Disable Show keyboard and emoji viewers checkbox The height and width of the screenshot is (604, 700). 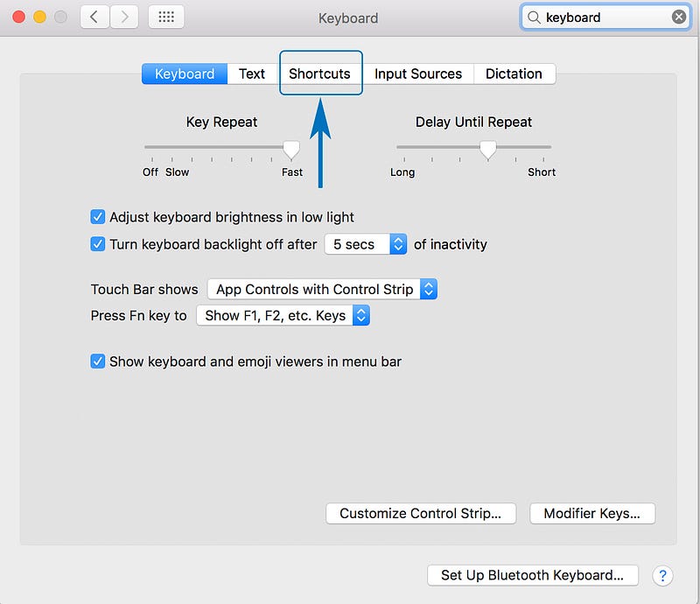pos(98,362)
